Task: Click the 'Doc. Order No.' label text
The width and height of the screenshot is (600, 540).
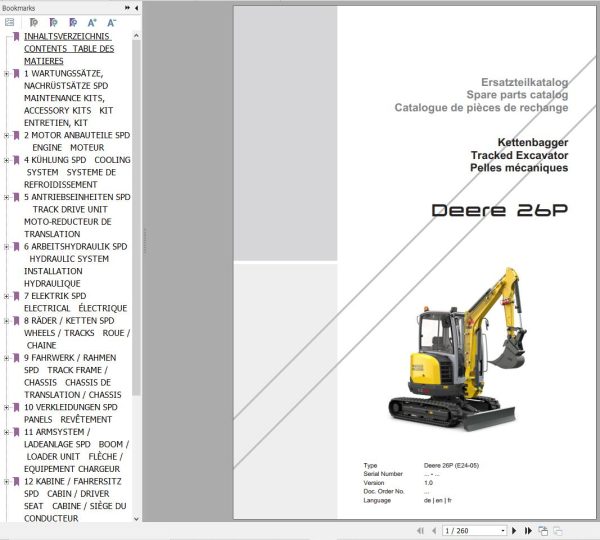Action: (x=384, y=491)
